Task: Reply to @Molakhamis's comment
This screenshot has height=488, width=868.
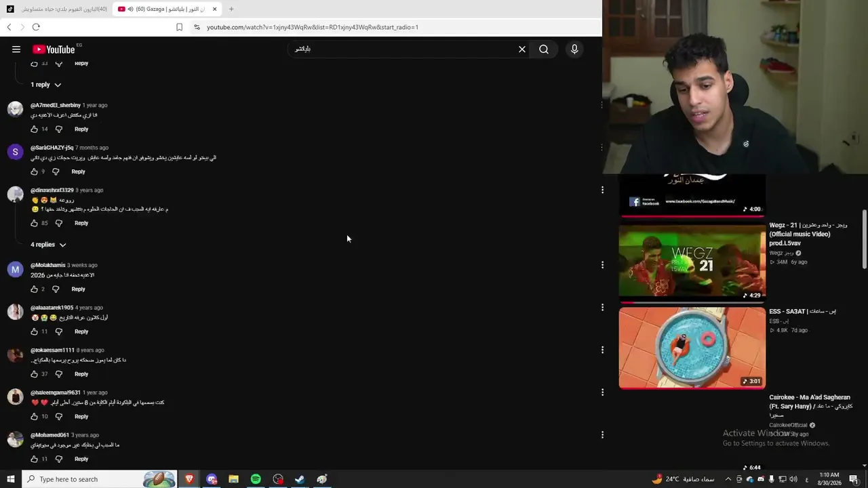Action: [78, 289]
